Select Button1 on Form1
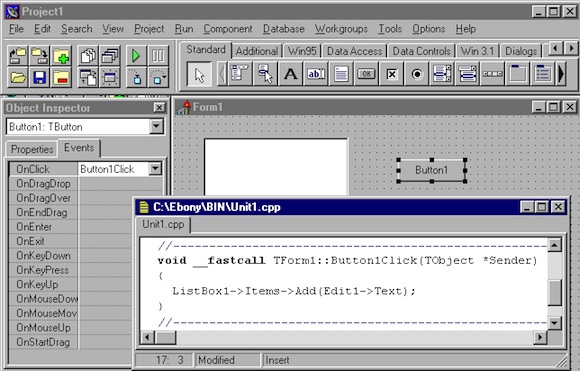The height and width of the screenshot is (371, 580). pyautogui.click(x=431, y=170)
